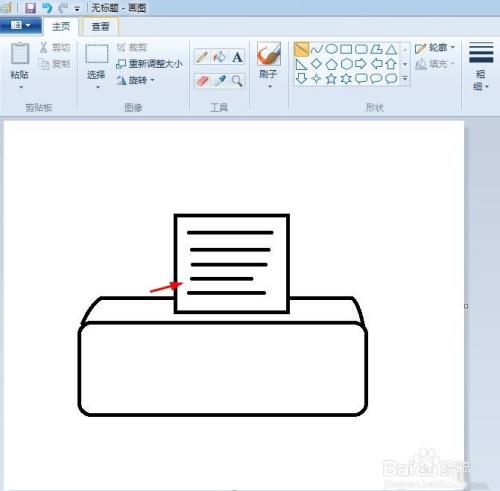Viewport: 500px width, 491px height.
Task: Open the 粗细 line thickness menu
Action: [x=480, y=66]
